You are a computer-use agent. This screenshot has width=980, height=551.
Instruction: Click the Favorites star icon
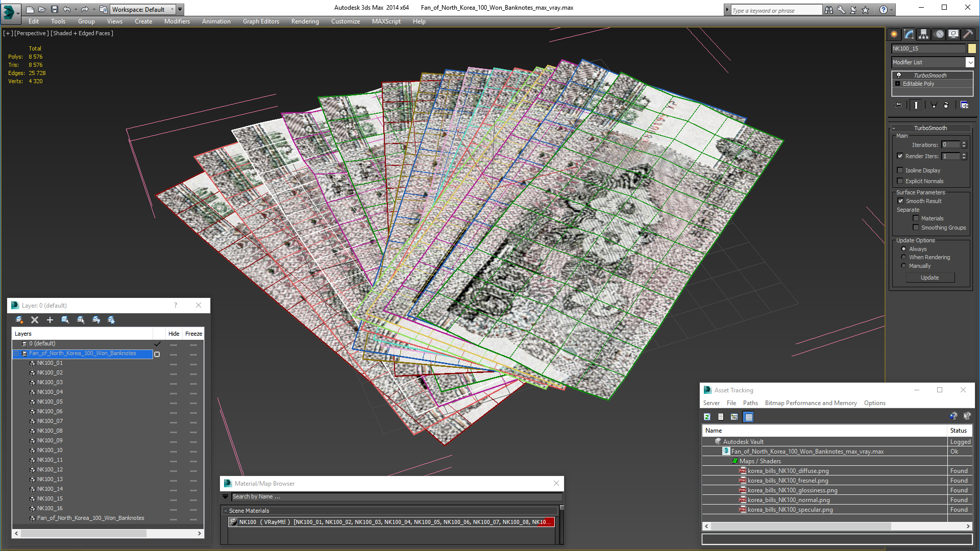pos(866,10)
